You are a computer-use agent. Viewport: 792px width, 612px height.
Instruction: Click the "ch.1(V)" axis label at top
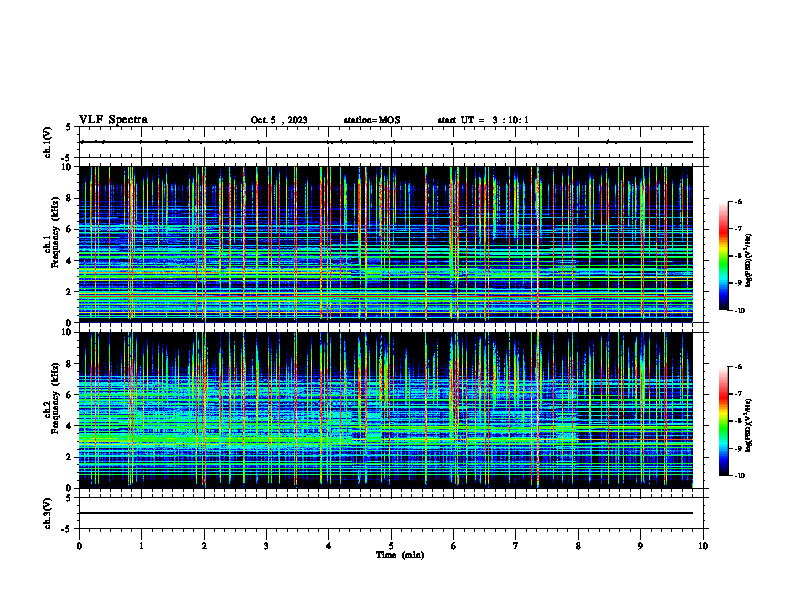pos(47,142)
